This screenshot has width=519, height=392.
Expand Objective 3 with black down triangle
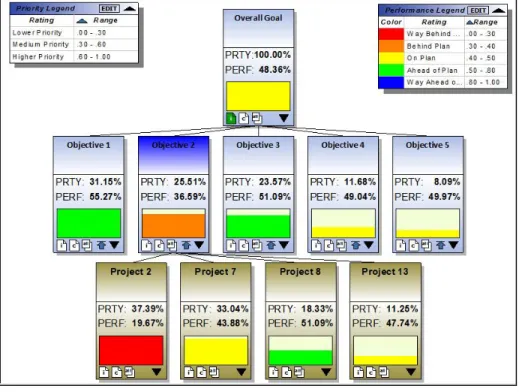(x=284, y=245)
